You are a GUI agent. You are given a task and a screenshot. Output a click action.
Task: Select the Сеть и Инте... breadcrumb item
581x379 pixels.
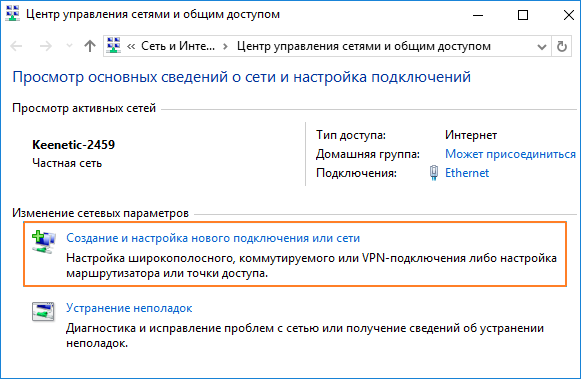178,46
